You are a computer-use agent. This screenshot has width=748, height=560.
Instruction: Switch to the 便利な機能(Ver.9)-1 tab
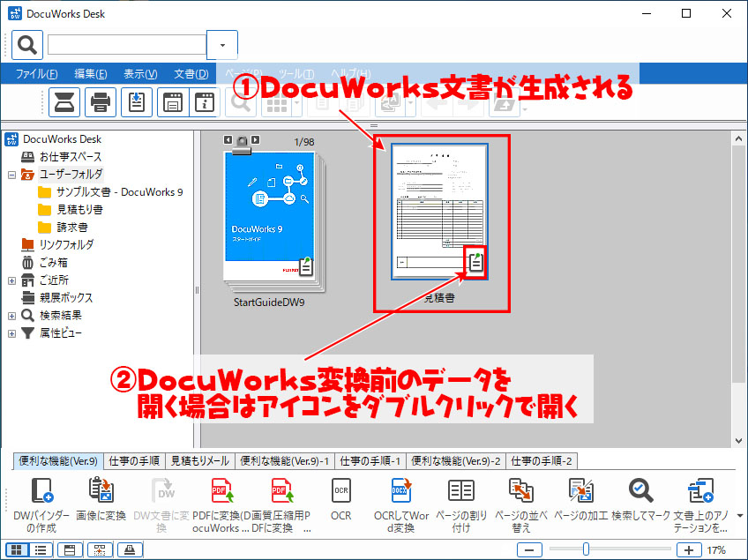[285, 460]
